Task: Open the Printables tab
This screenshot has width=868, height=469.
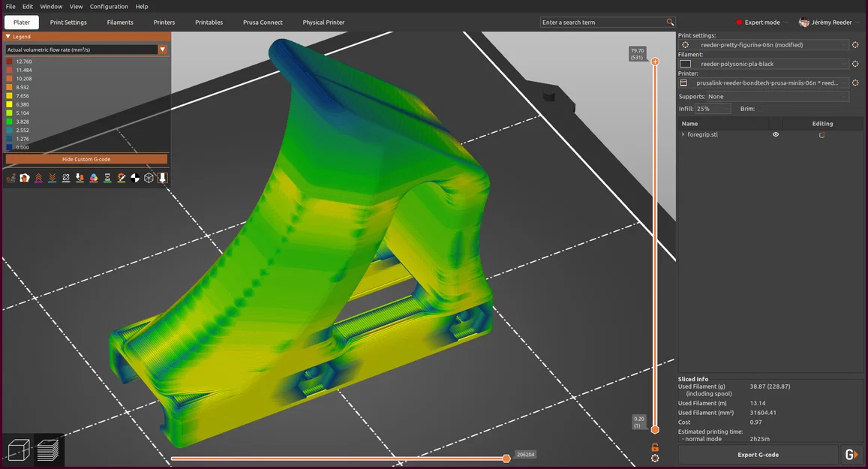Action: (209, 23)
